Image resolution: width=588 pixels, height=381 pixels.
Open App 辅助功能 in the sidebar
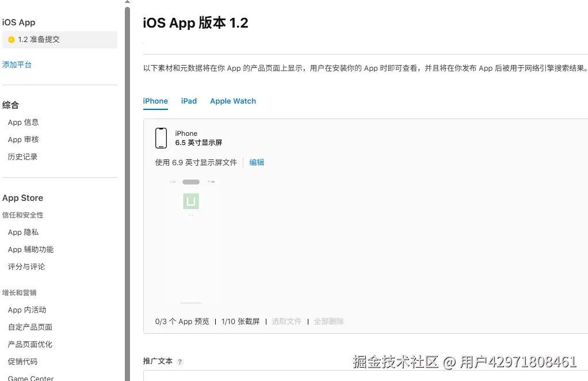tap(30, 249)
